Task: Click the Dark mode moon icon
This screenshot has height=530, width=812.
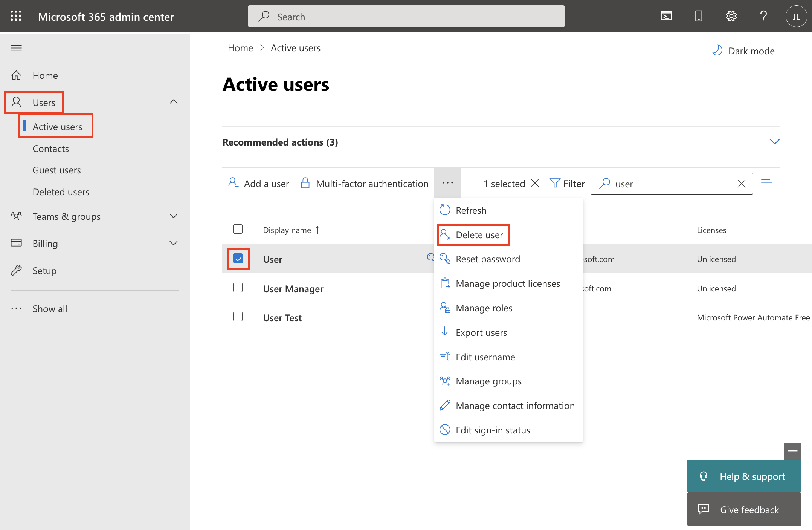Action: [717, 51]
